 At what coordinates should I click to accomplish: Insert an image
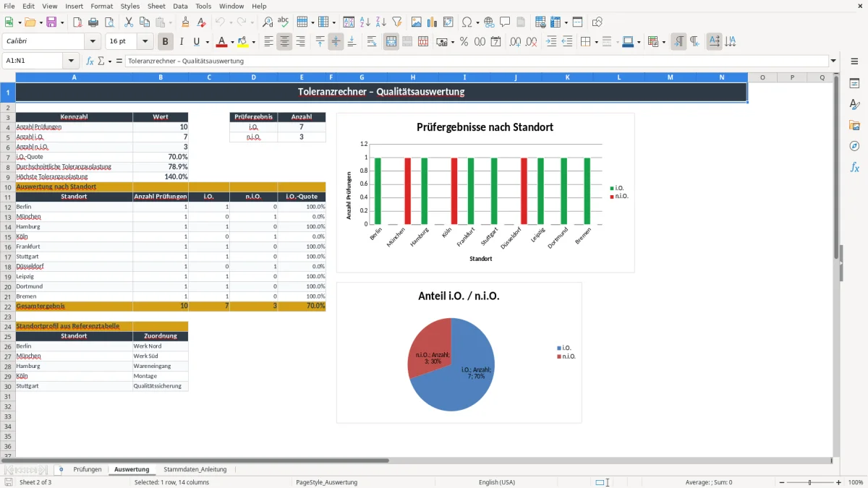[417, 22]
